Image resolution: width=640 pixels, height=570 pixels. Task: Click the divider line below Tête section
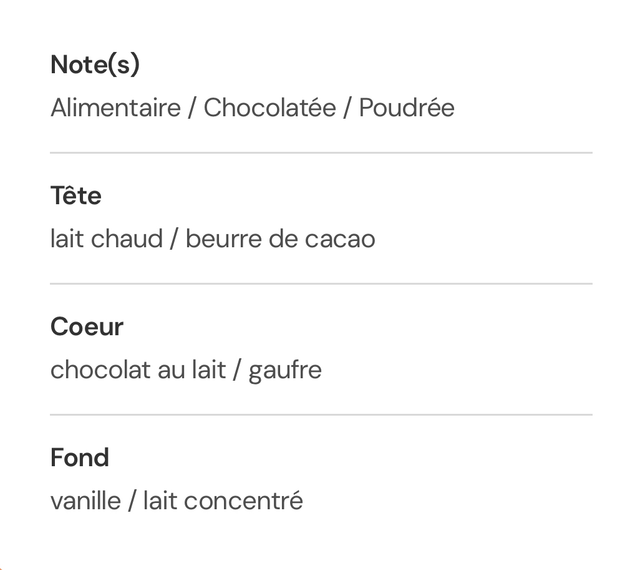tap(321, 284)
